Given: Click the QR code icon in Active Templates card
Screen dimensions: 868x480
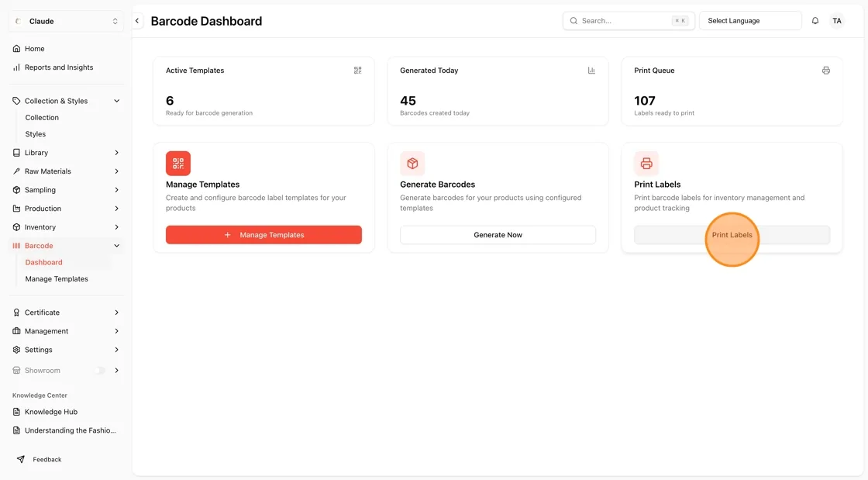Looking at the screenshot, I should click(357, 71).
